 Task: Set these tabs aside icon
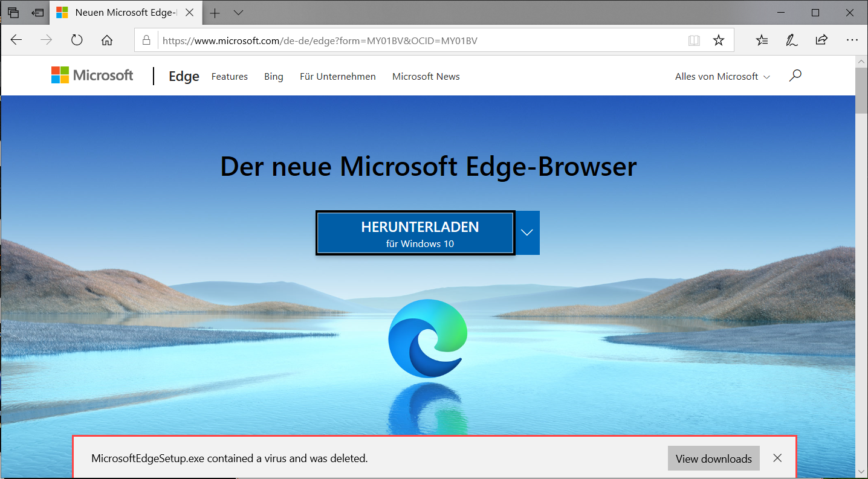[x=38, y=12]
